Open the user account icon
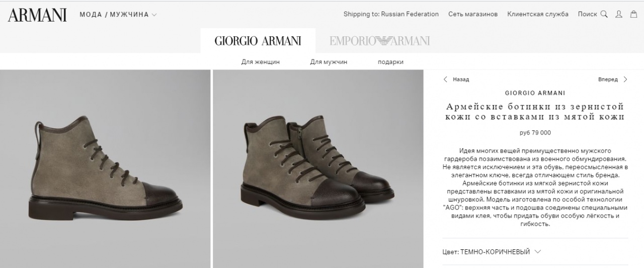 [x=619, y=14]
